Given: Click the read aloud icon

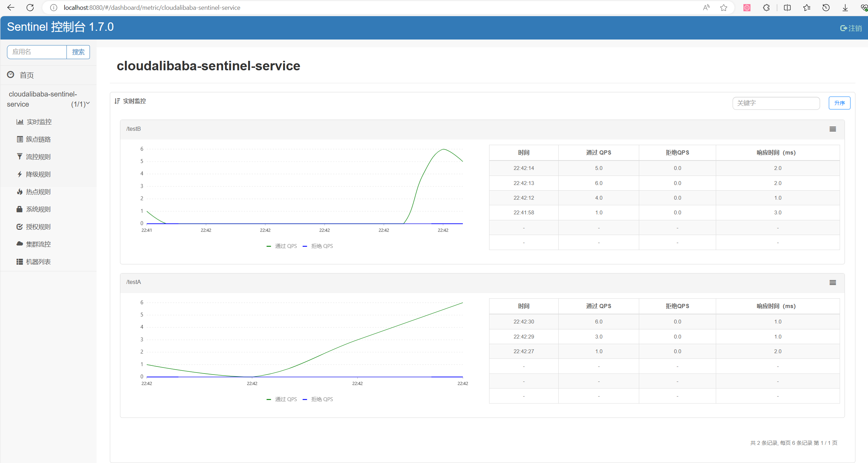Looking at the screenshot, I should coord(706,8).
